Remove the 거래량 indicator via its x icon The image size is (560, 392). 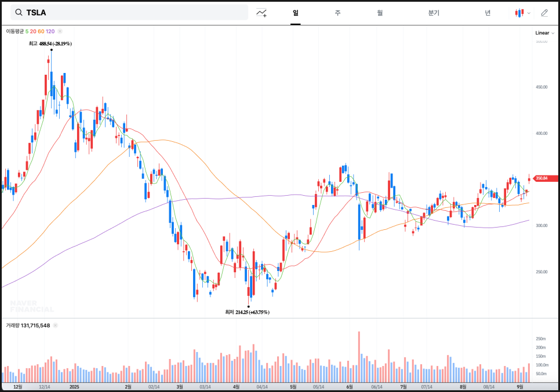(x=55, y=325)
